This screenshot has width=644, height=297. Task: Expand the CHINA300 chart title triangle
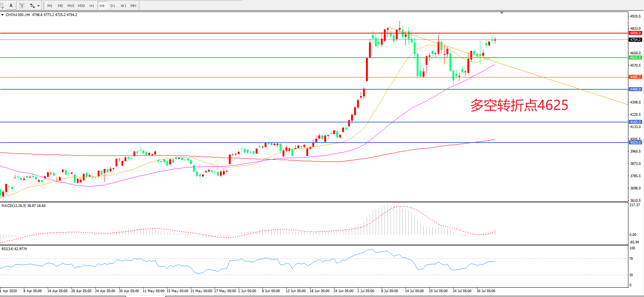pos(3,15)
